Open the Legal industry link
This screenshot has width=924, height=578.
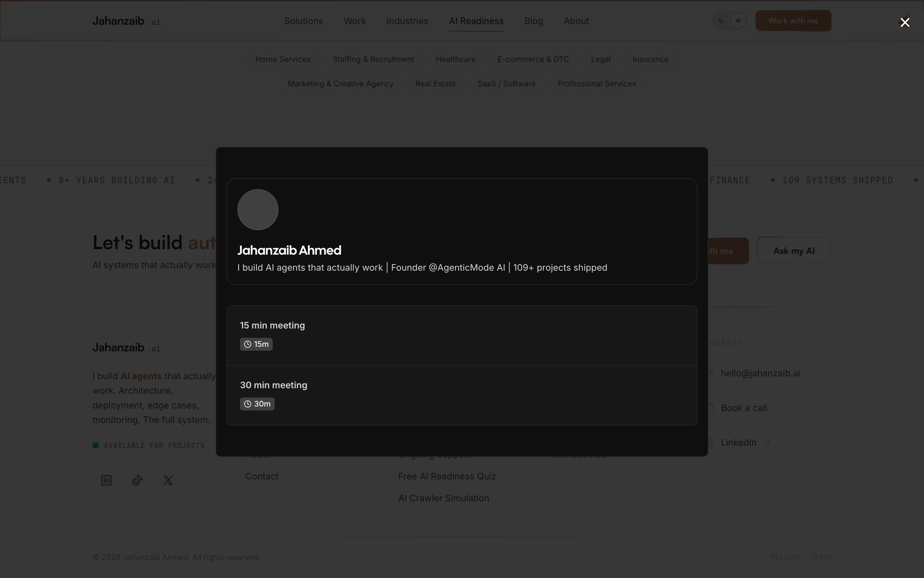(601, 59)
